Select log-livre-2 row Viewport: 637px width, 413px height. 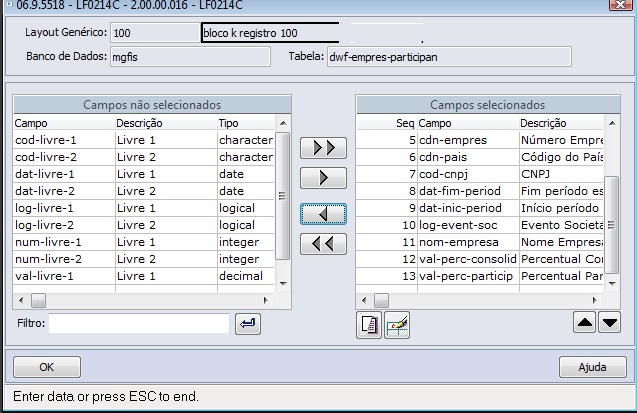pyautogui.click(x=144, y=225)
